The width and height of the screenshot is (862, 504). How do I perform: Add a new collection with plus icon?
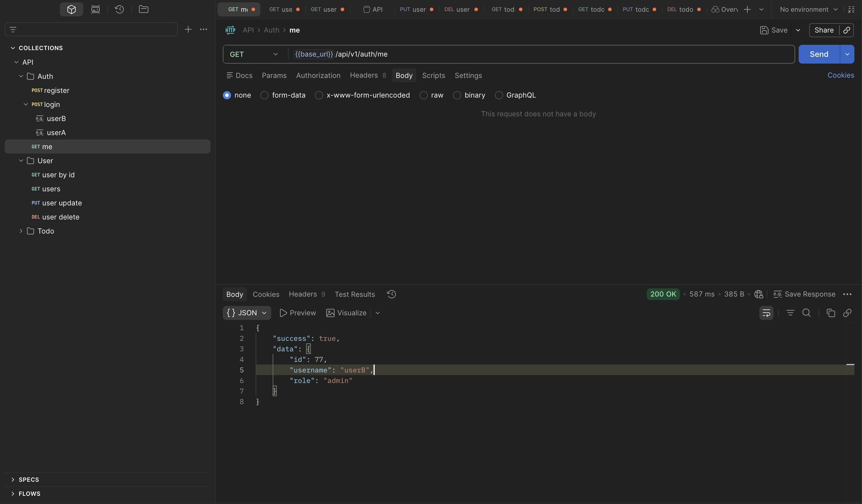point(188,29)
